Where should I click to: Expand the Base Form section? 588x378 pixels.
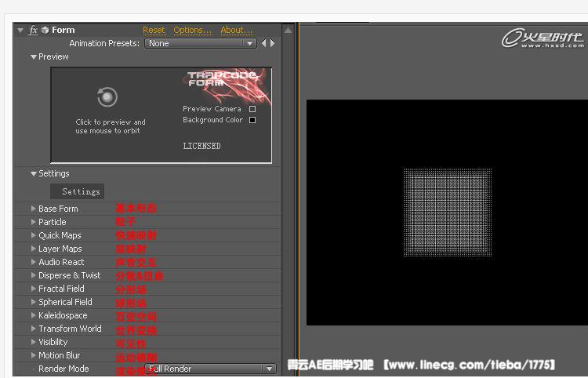[x=34, y=209]
